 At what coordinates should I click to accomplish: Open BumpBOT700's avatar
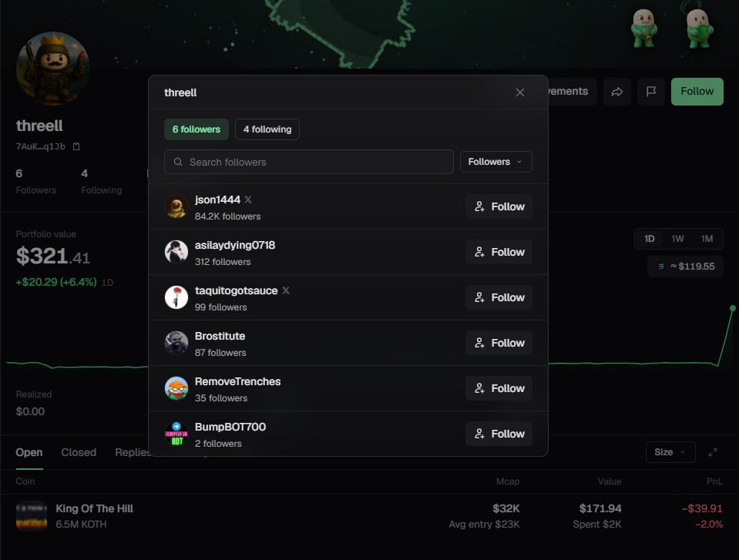pos(176,434)
